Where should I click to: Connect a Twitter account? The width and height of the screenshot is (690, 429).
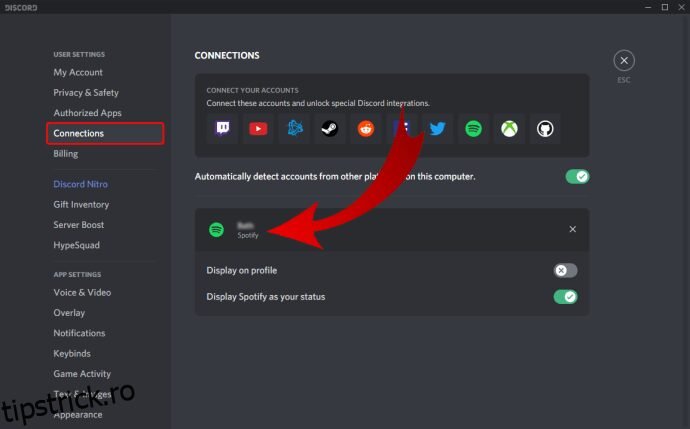pyautogui.click(x=437, y=128)
